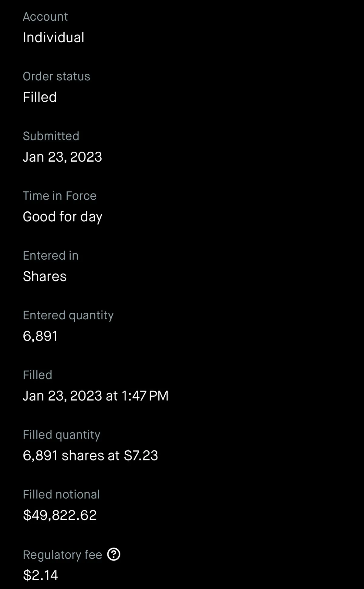Click the Entered quantity label

pyautogui.click(x=68, y=315)
